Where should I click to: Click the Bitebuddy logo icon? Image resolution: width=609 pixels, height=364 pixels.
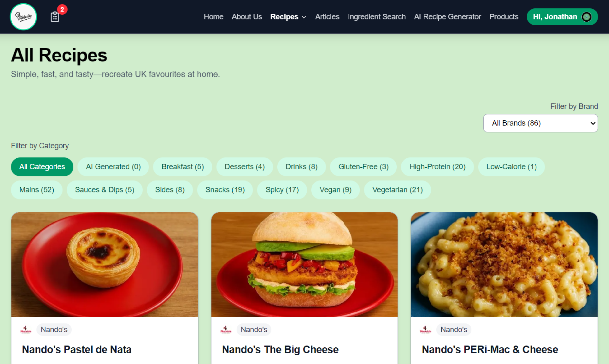tap(23, 17)
